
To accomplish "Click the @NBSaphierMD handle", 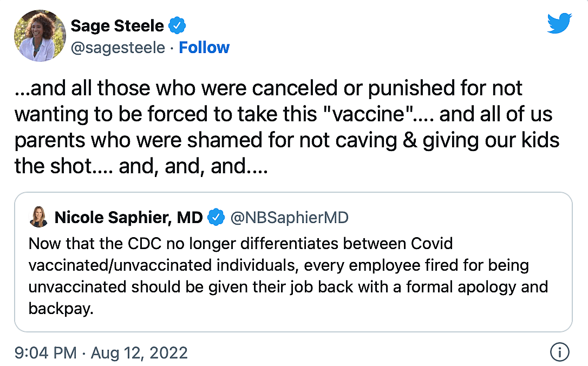I will (290, 218).
